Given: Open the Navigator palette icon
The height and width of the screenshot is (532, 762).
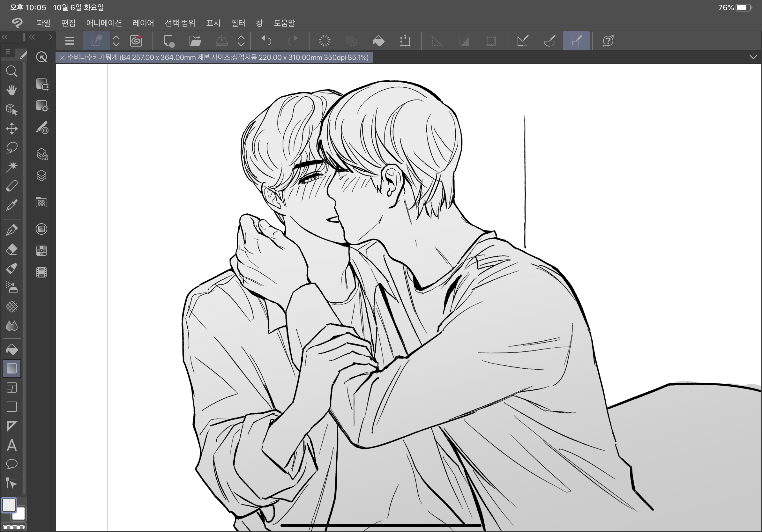Looking at the screenshot, I should pyautogui.click(x=41, y=229).
